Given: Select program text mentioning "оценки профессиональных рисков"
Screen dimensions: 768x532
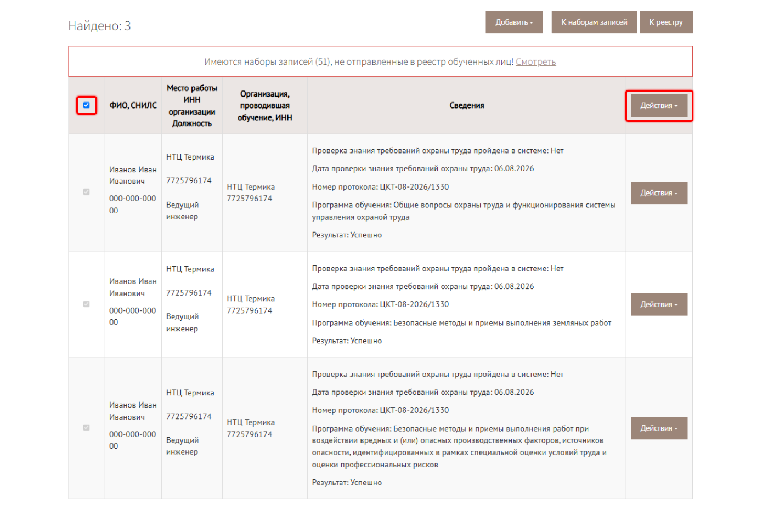Looking at the screenshot, I should coord(459,447).
